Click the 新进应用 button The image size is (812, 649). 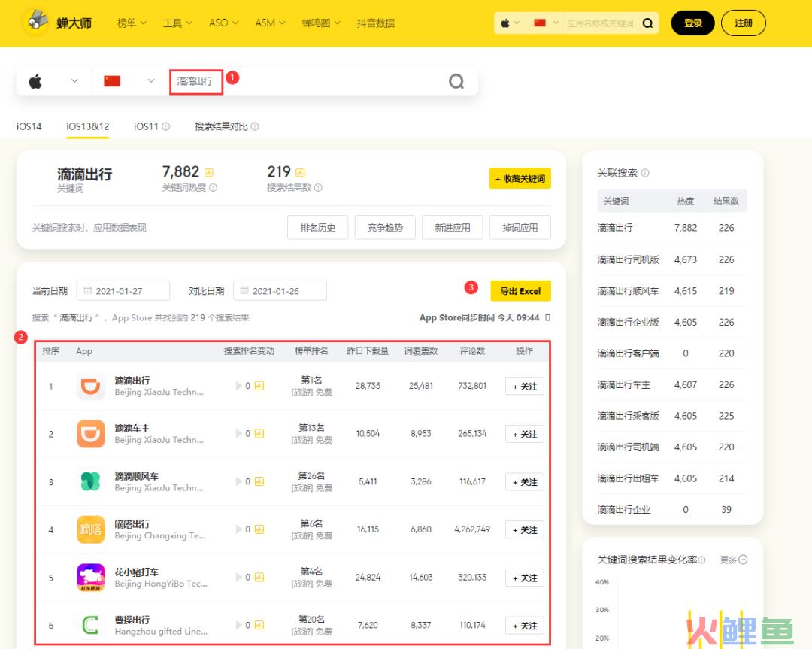tap(453, 227)
